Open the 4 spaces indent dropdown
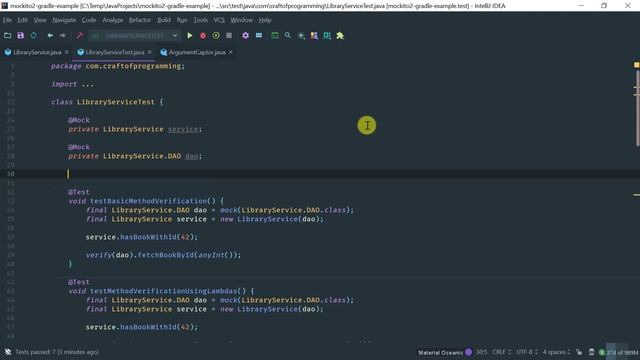This screenshot has height=360, width=640. point(556,352)
